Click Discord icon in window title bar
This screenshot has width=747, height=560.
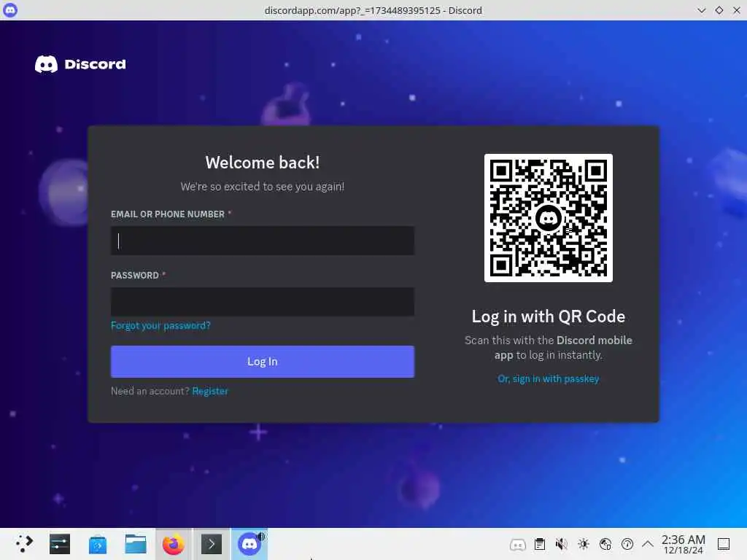[x=10, y=10]
